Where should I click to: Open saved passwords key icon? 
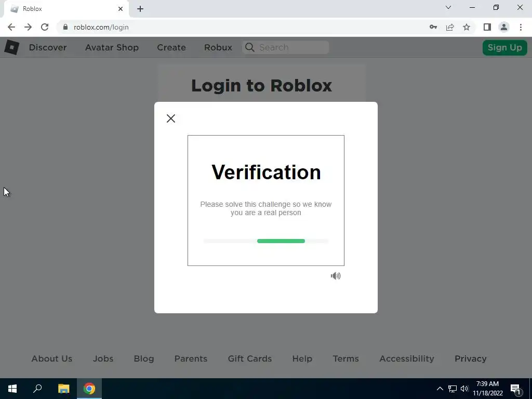pos(433,27)
